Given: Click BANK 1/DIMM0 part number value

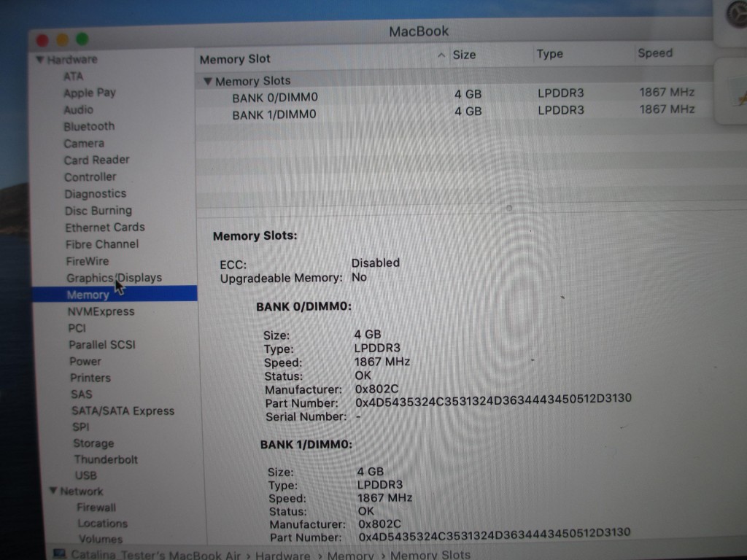Looking at the screenshot, I should coord(495,534).
